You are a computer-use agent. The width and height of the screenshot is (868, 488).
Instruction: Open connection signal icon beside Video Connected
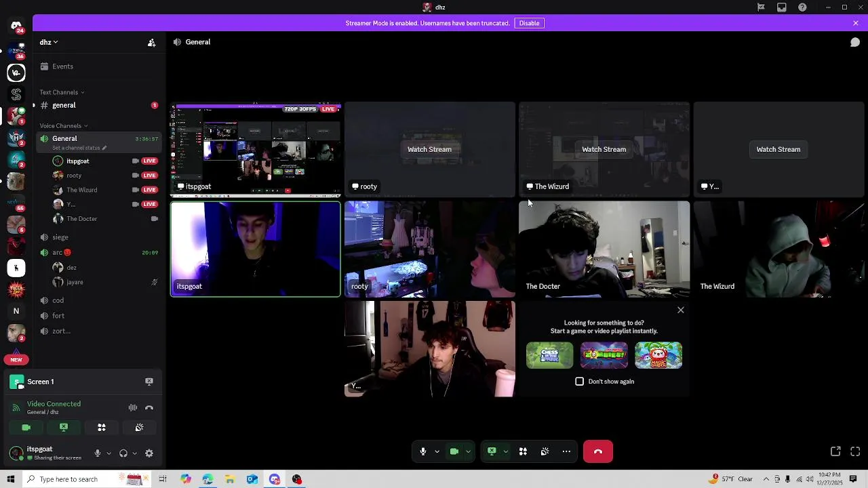(16, 407)
